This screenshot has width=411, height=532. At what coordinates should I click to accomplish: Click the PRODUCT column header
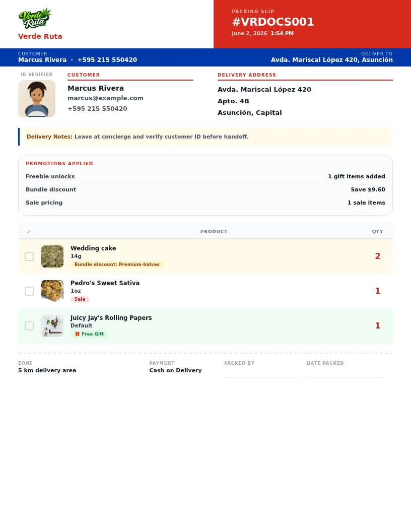(214, 232)
